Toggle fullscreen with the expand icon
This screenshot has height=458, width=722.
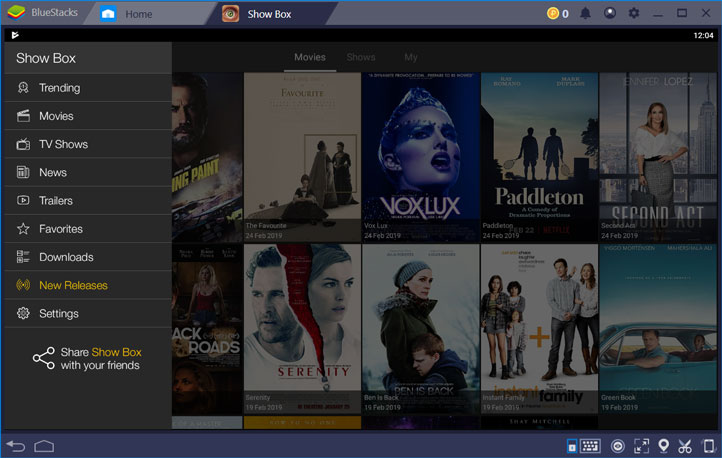641,446
